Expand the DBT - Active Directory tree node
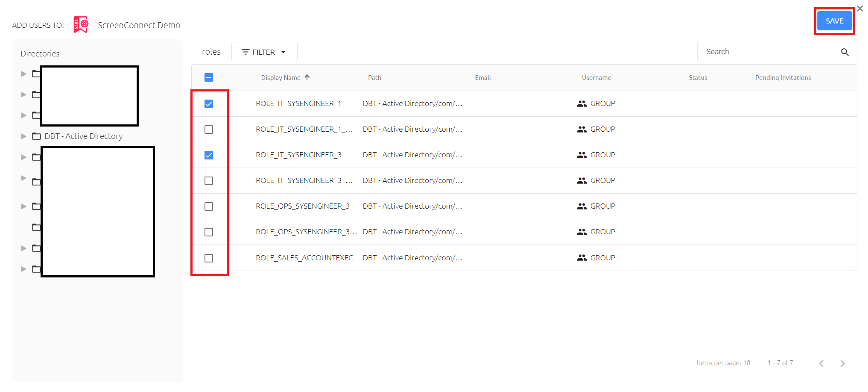The image size is (868, 392). pos(23,136)
